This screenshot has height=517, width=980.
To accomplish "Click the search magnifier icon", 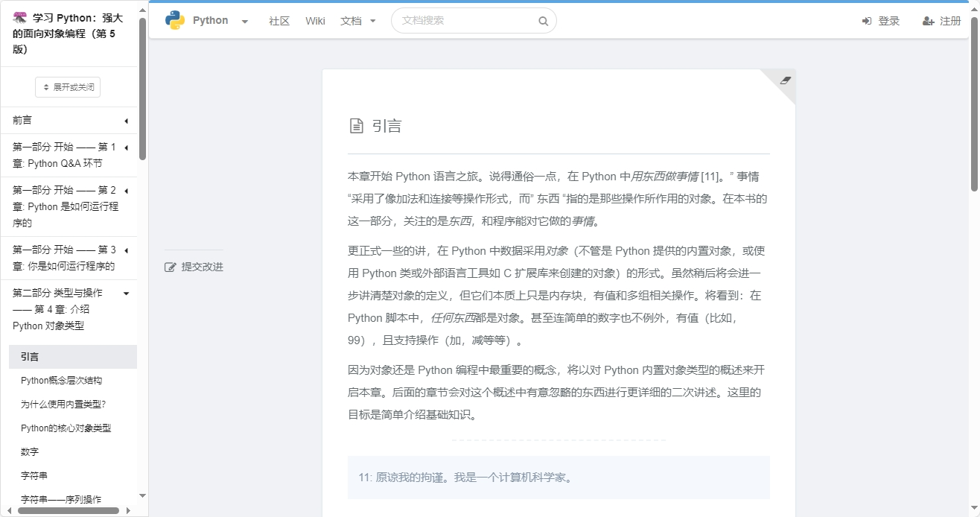I will (544, 22).
